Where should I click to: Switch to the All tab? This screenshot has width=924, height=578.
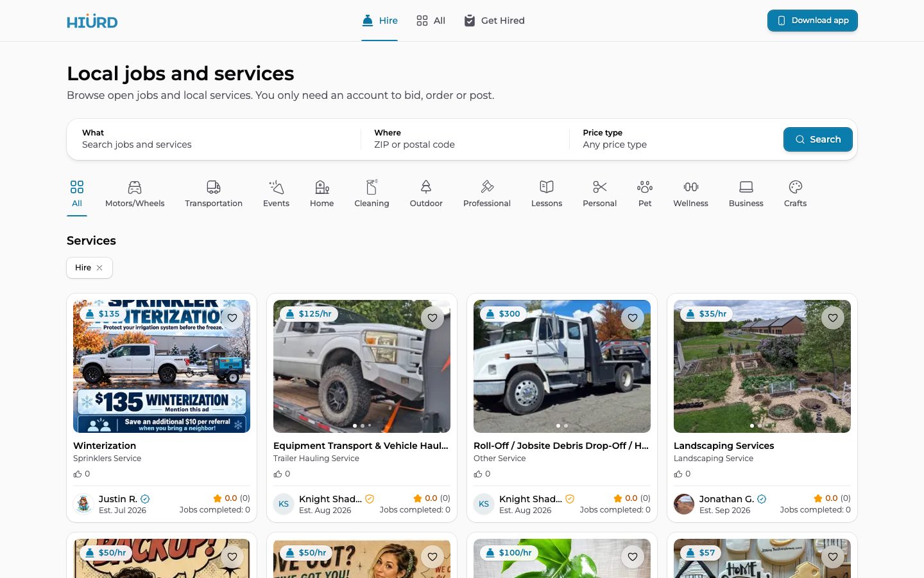pyautogui.click(x=431, y=21)
